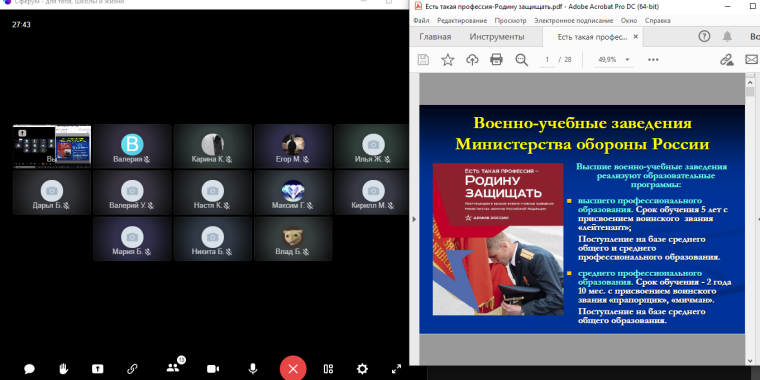Open call settings gear
Image resolution: width=760 pixels, height=380 pixels.
362,369
